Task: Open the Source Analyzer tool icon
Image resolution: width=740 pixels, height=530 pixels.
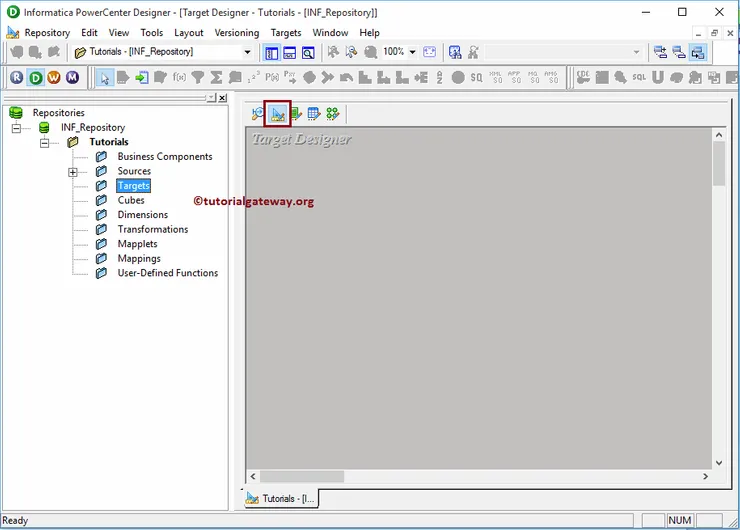Action: click(x=258, y=114)
